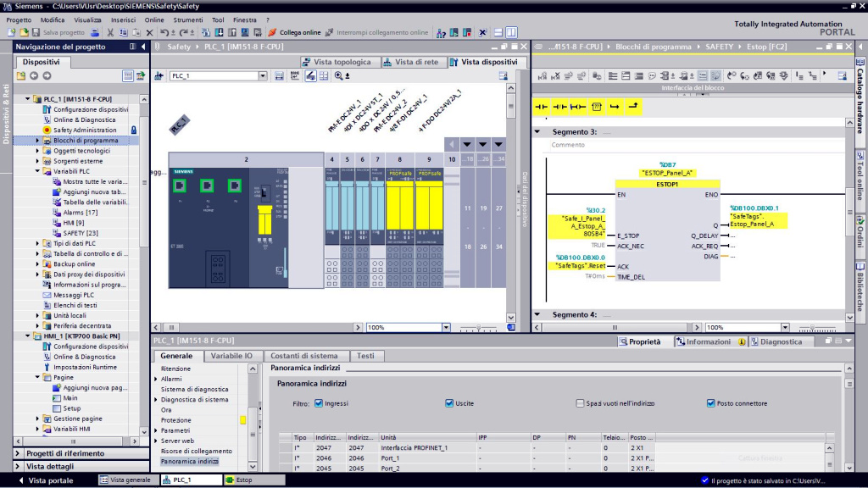
Task: Click the show module labels icon in device view
Action: point(310,75)
